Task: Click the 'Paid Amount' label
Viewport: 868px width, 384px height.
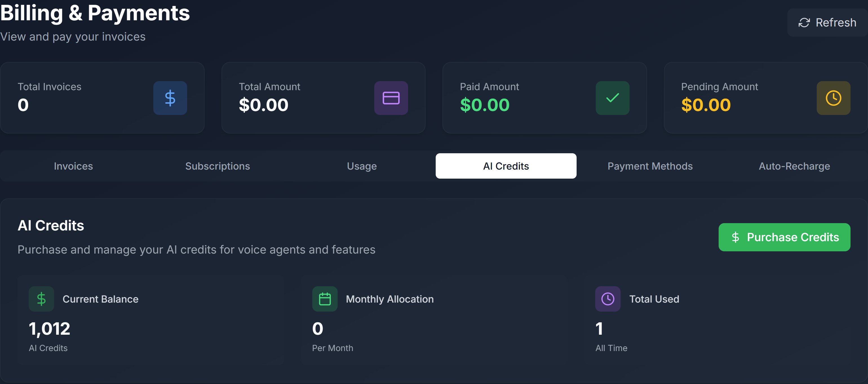Action: (489, 86)
